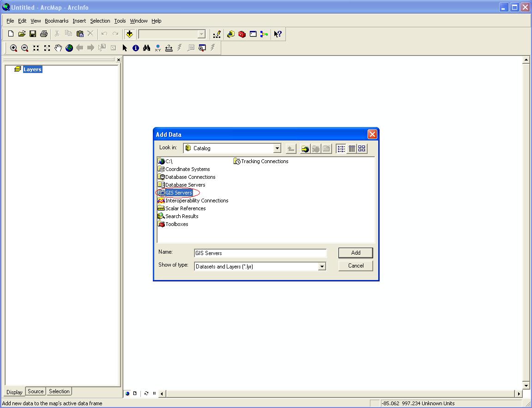Screen dimensions: 532x408
Task: Click the What's This help pointer icon
Action: [x=278, y=34]
